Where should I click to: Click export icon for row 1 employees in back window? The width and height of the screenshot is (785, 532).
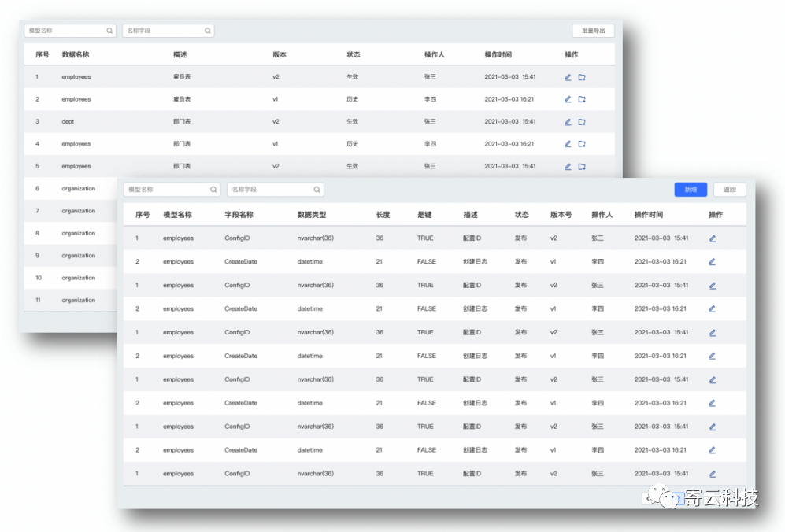click(582, 77)
